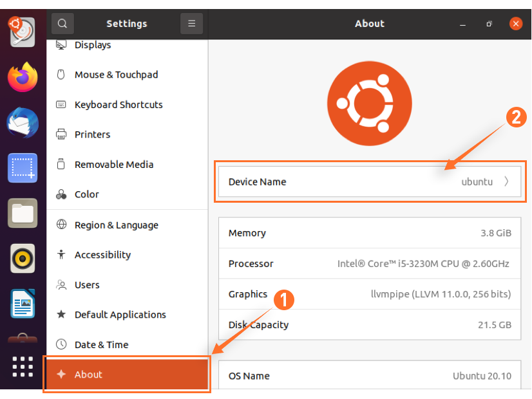Open Files manager from the dock
The image size is (532, 399).
pyautogui.click(x=23, y=213)
